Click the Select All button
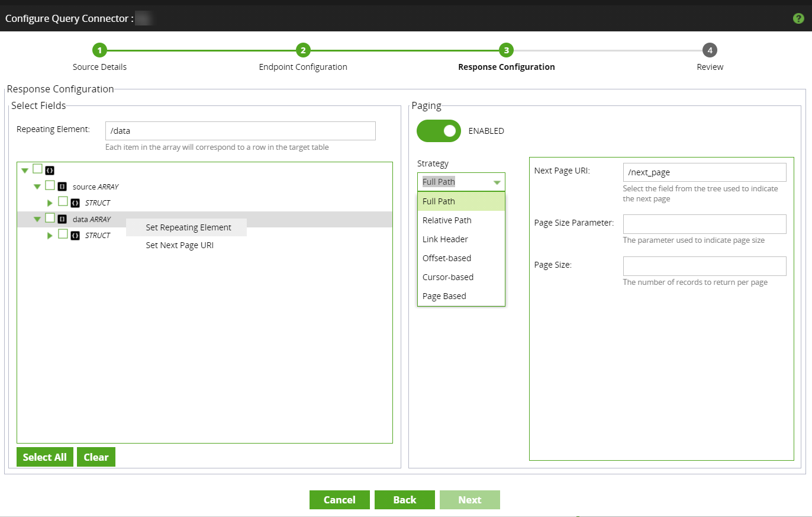The width and height of the screenshot is (812, 517). [45, 457]
